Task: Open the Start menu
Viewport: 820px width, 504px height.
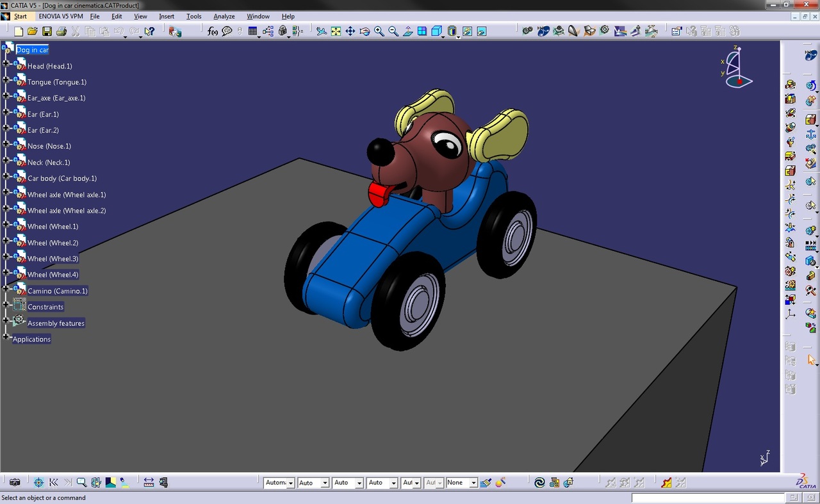Action: (20, 16)
